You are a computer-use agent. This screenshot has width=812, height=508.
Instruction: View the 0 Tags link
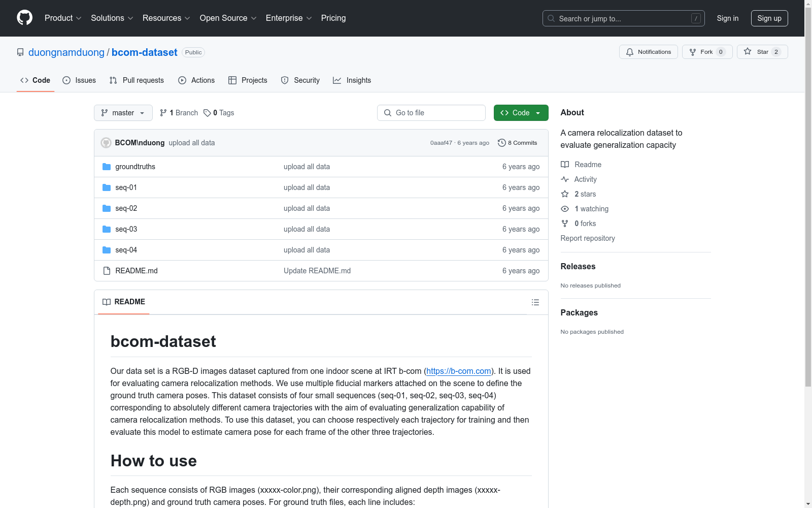pos(219,113)
